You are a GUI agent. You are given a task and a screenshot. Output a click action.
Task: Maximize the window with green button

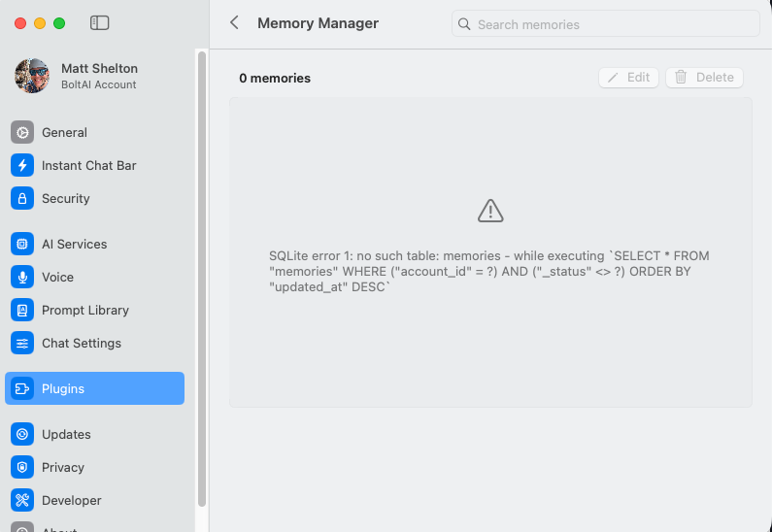coord(59,23)
